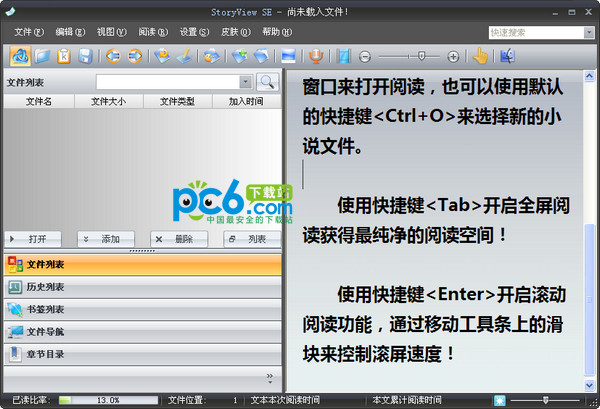Click the open folder toolbar icon

tap(42, 56)
